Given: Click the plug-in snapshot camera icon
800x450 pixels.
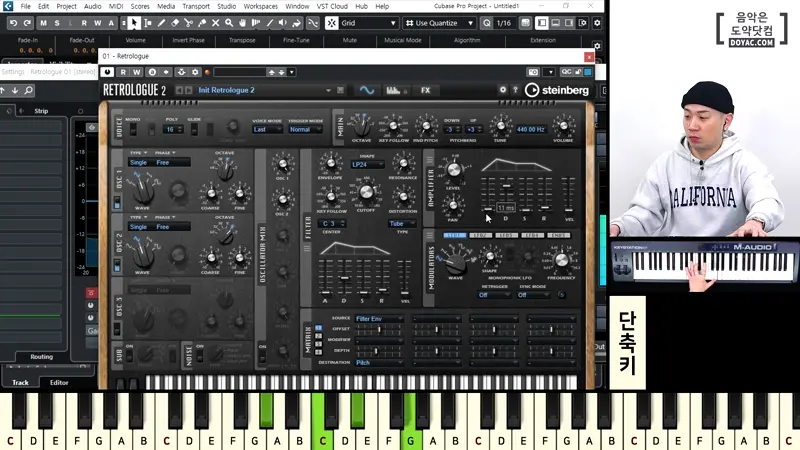Looking at the screenshot, I should 533,72.
